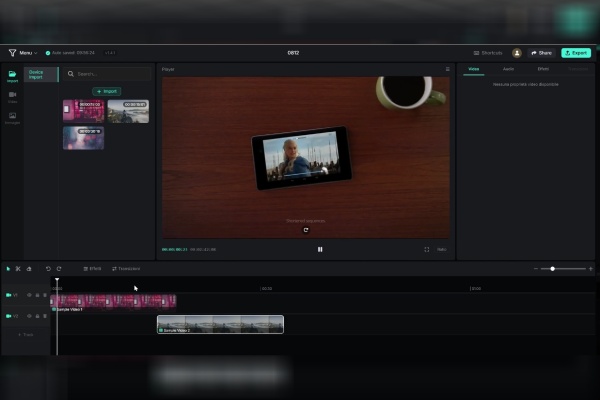
Task: Select the pink neon video thumbnail
Action: point(83,111)
